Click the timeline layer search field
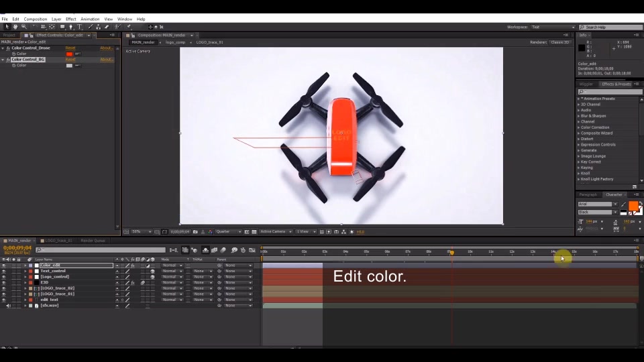This screenshot has width=644, height=362. 101,250
